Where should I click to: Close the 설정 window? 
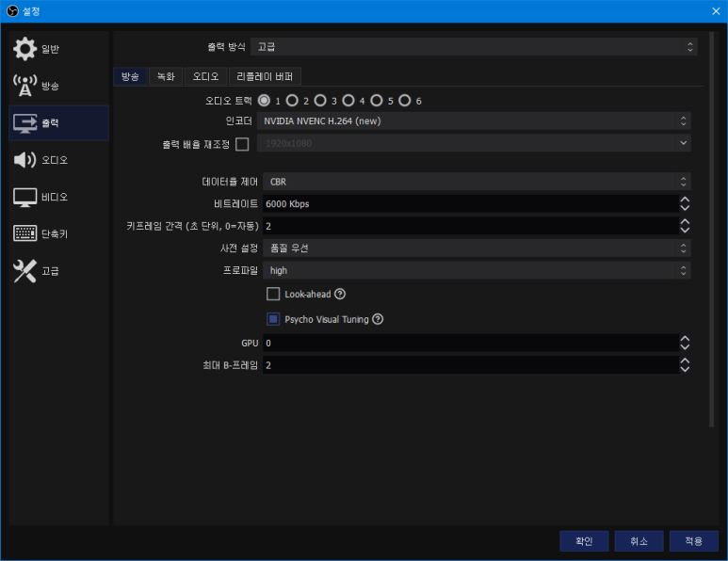pos(716,11)
